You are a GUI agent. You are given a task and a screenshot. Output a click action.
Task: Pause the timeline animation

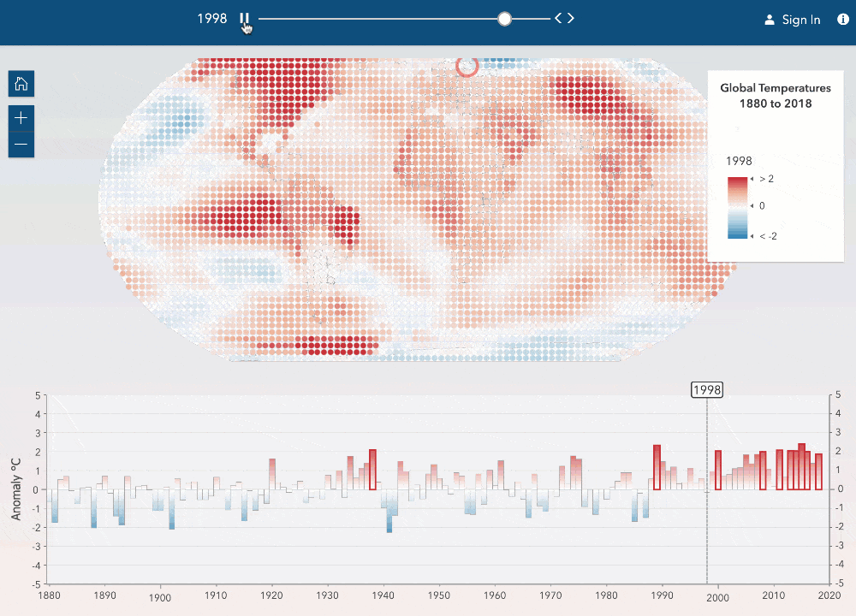point(244,18)
